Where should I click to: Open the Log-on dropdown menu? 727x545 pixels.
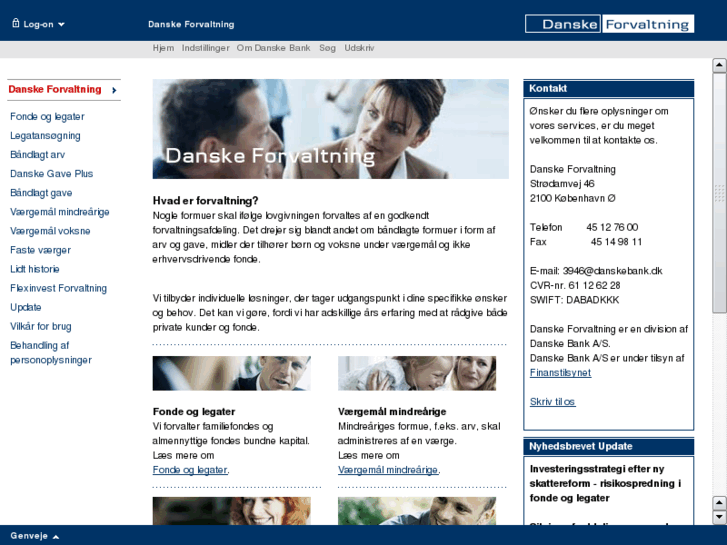click(x=44, y=24)
